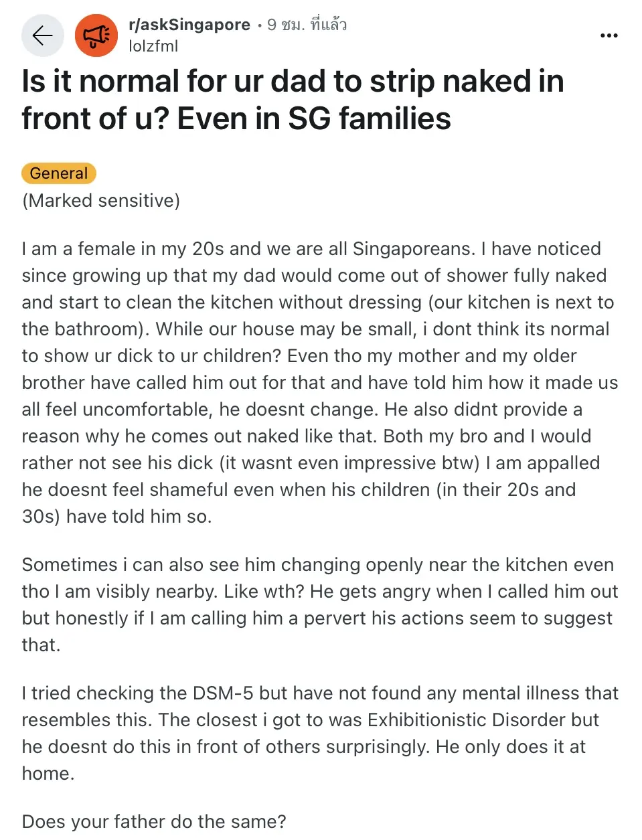
Task: Click the post title starting 'Is it normal'
Action: click(x=293, y=100)
